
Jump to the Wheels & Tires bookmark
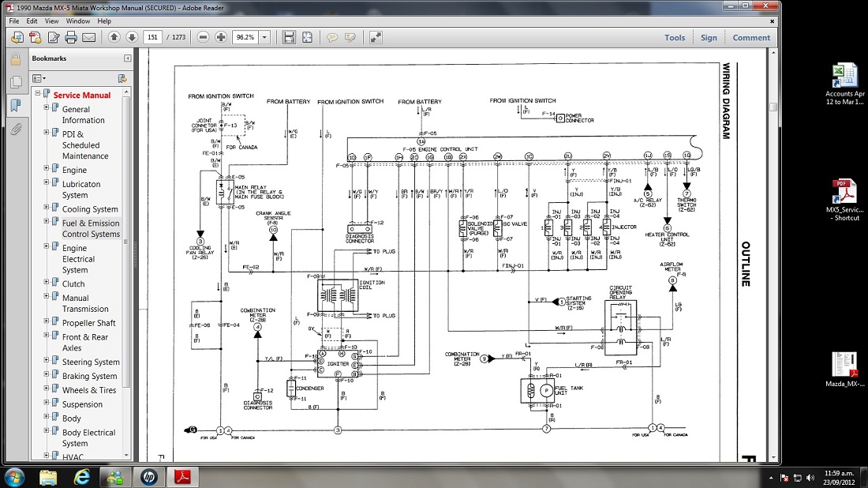coord(89,390)
